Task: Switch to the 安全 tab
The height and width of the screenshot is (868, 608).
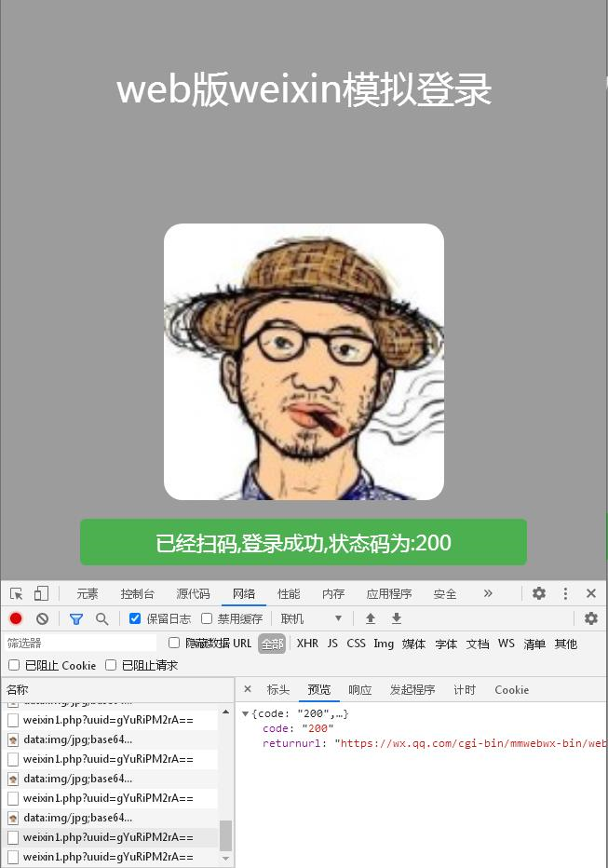Action: click(x=445, y=594)
